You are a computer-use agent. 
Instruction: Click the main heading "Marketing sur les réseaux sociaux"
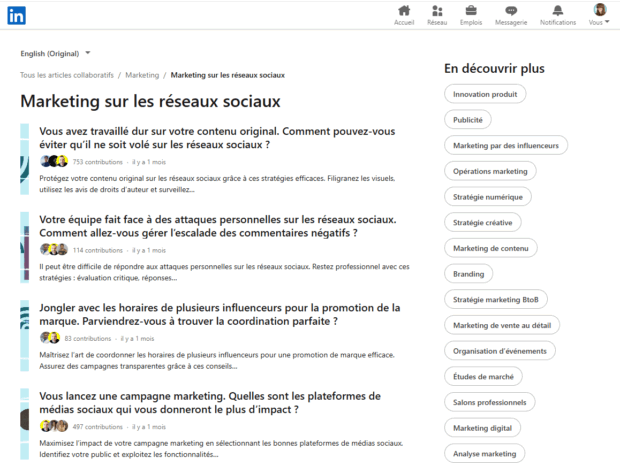click(150, 101)
